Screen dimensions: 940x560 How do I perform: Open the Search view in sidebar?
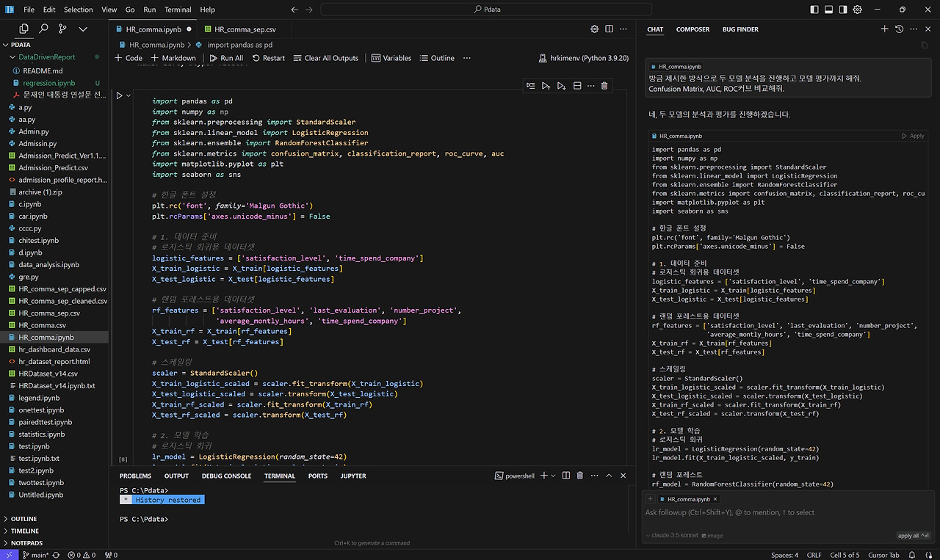[43, 29]
